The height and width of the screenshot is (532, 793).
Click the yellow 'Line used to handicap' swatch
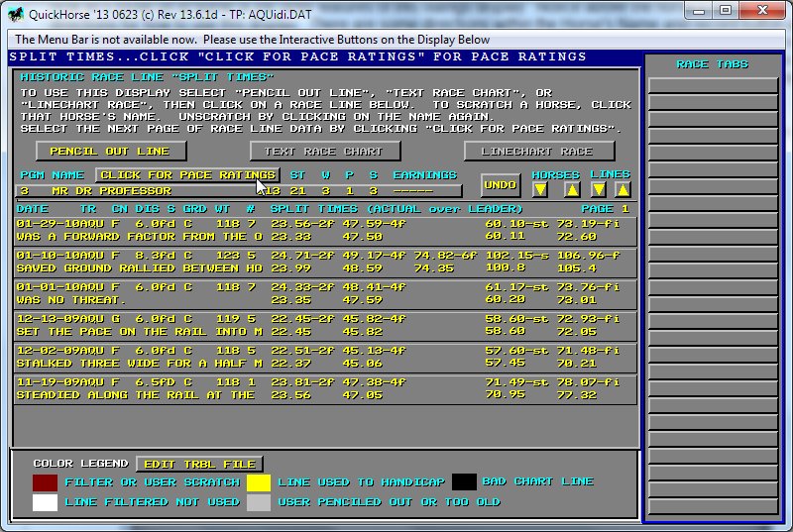coord(259,482)
